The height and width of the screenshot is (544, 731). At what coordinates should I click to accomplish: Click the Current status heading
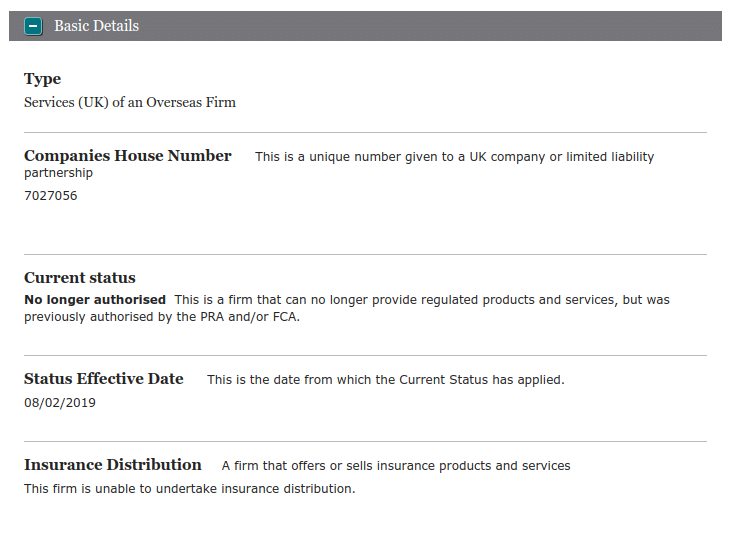80,278
